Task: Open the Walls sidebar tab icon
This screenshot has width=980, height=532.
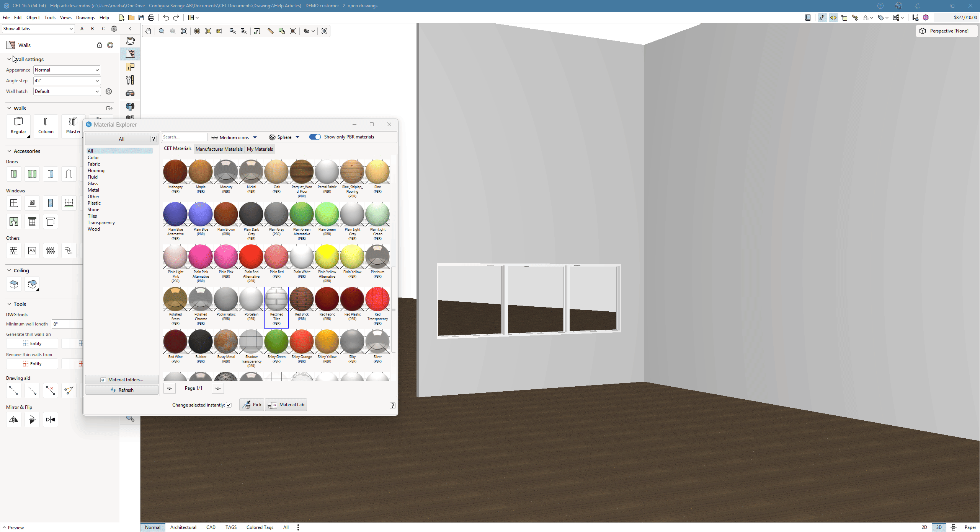Action: [x=130, y=54]
